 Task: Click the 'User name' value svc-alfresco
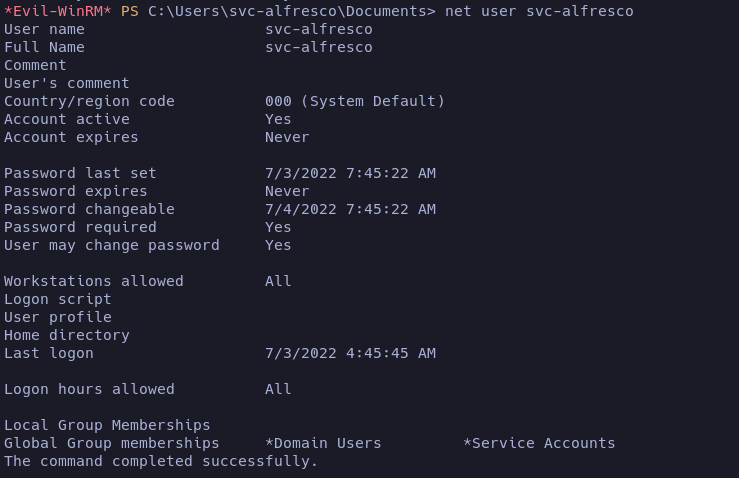point(318,29)
